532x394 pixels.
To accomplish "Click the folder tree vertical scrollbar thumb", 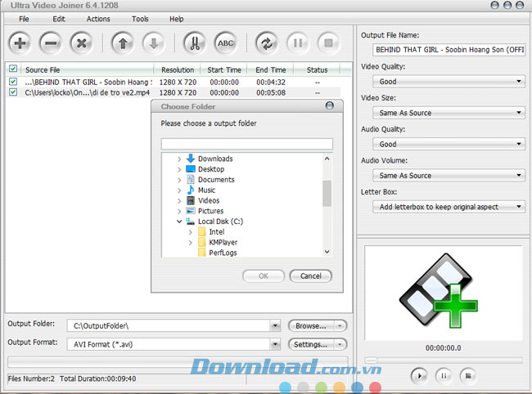I will [327, 193].
